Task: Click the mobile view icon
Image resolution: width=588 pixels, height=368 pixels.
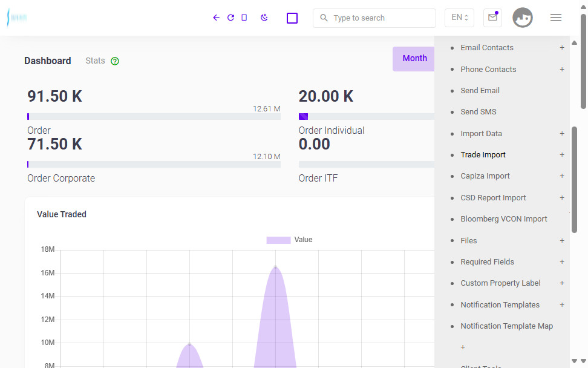Action: (244, 18)
